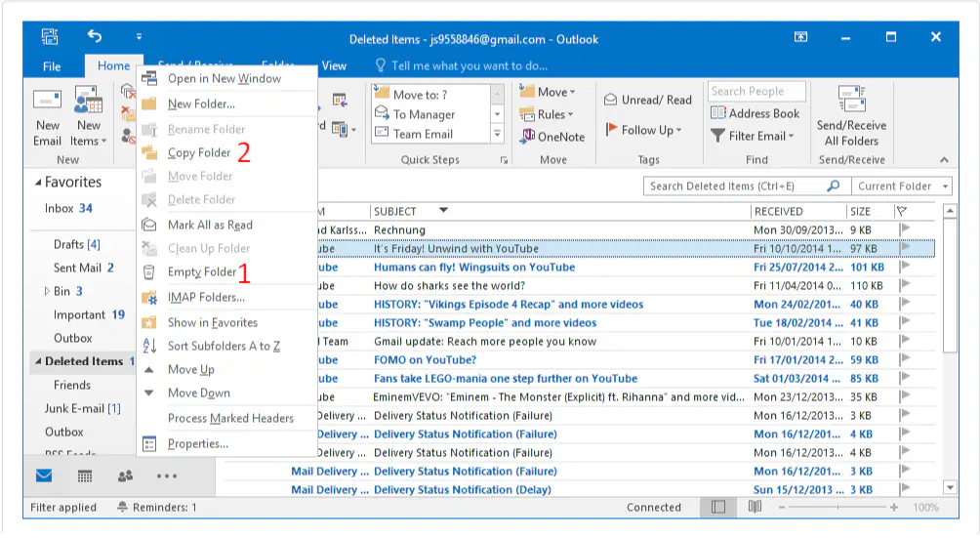Click Send/Receive All Folders
Screen dimensions: 980x538
click(851, 117)
